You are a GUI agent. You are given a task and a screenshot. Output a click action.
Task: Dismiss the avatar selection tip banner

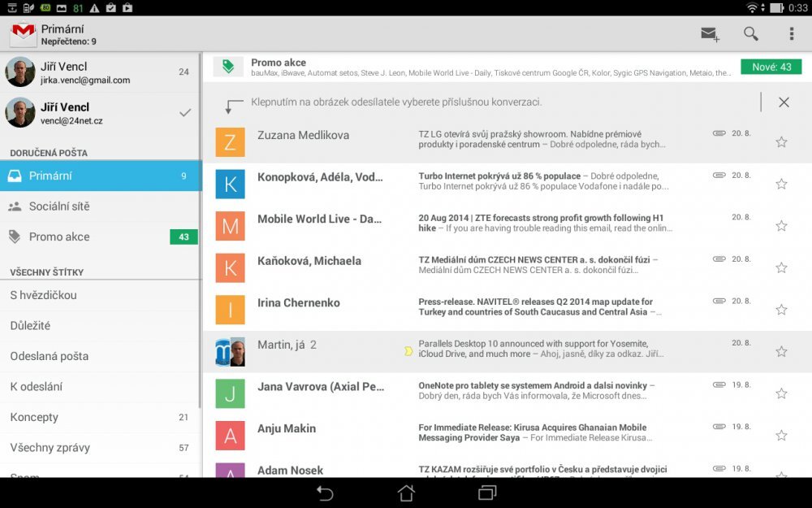coord(783,102)
